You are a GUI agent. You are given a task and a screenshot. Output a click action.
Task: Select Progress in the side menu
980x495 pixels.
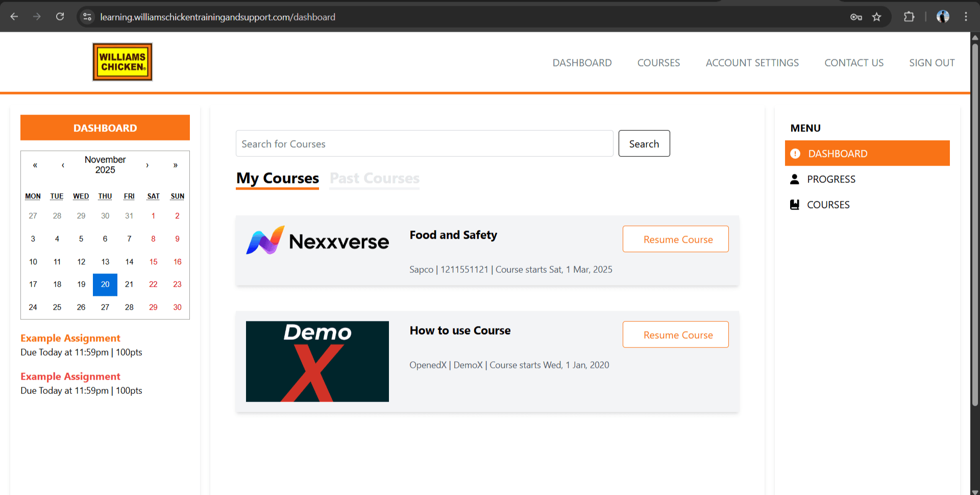click(x=830, y=179)
